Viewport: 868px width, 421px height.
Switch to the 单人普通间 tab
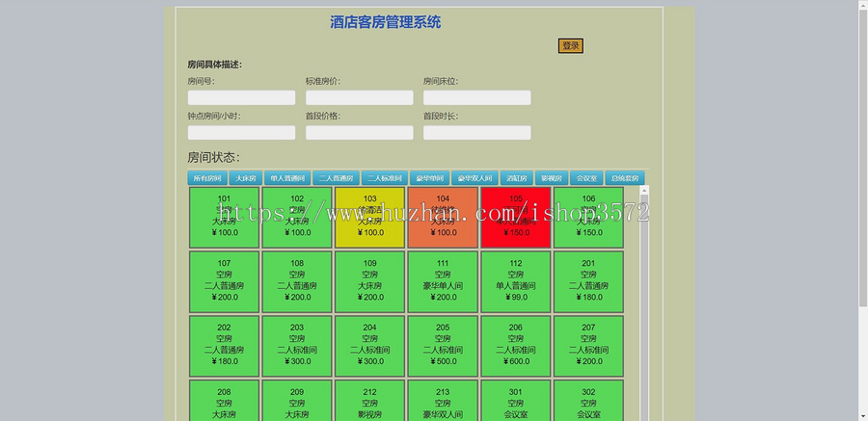pyautogui.click(x=287, y=178)
